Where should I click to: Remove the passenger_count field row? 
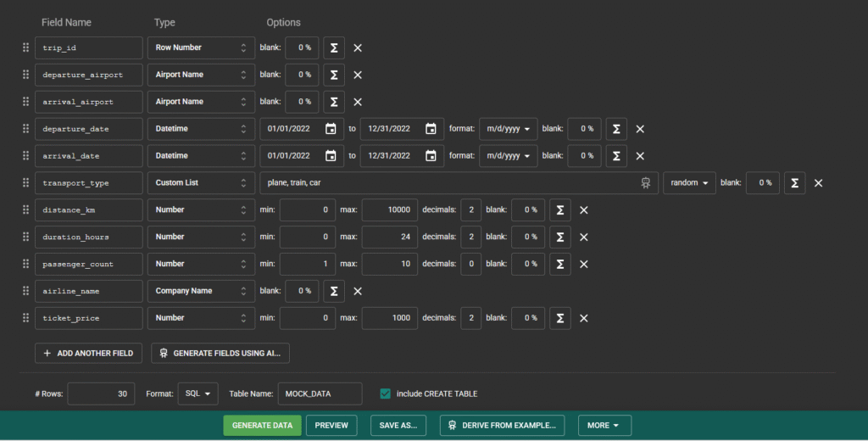click(583, 264)
